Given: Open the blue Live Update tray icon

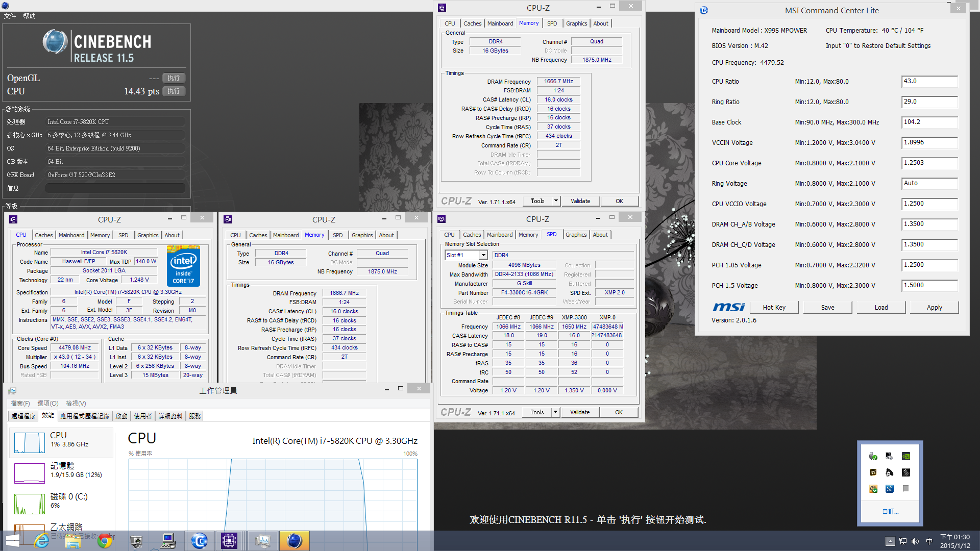Looking at the screenshot, I should click(890, 489).
